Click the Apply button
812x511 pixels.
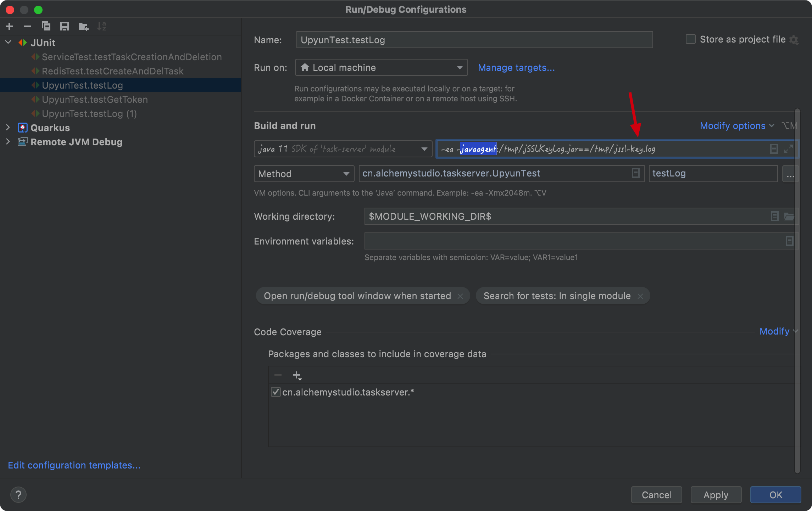716,495
